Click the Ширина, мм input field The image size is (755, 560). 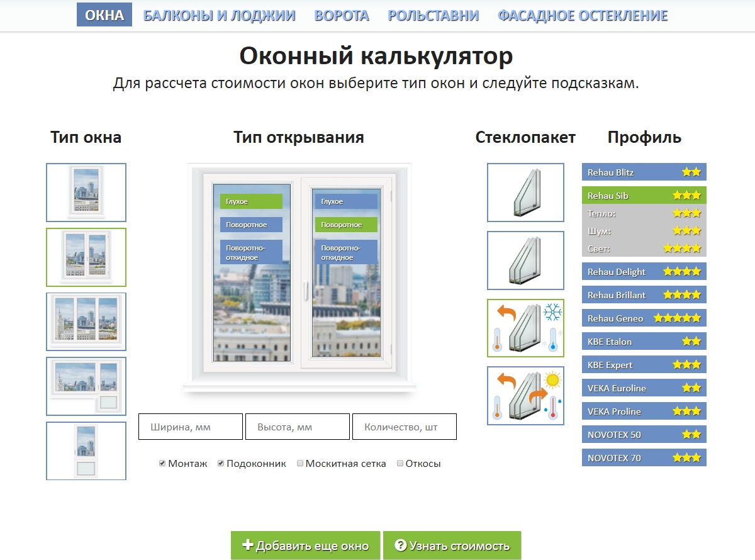click(191, 427)
